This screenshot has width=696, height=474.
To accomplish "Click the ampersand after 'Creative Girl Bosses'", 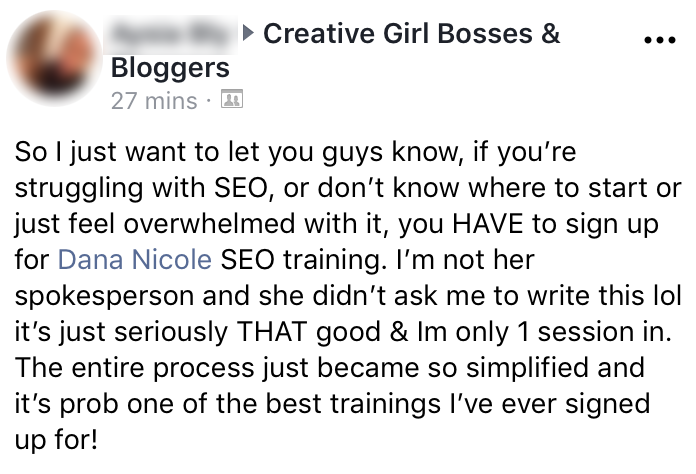I will pos(550,34).
